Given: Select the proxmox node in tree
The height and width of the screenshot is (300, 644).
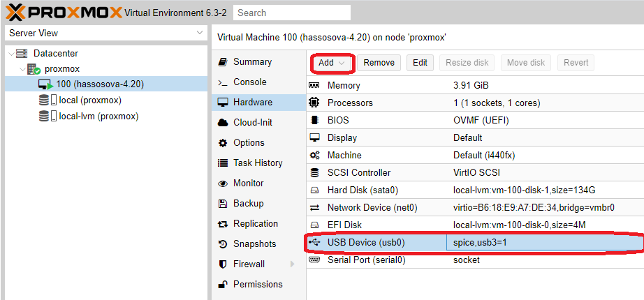Looking at the screenshot, I should pos(62,69).
